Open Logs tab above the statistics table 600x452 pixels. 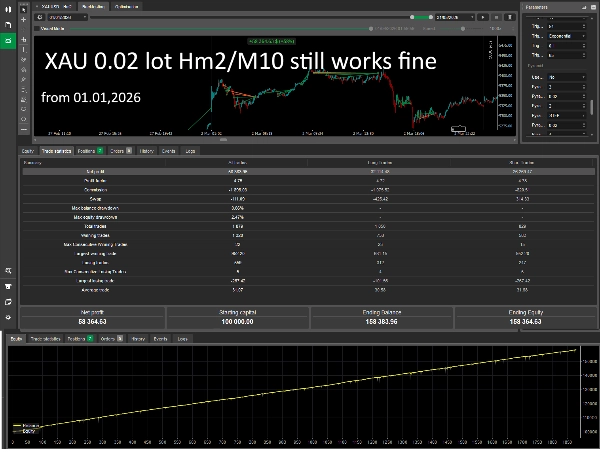tap(190, 151)
